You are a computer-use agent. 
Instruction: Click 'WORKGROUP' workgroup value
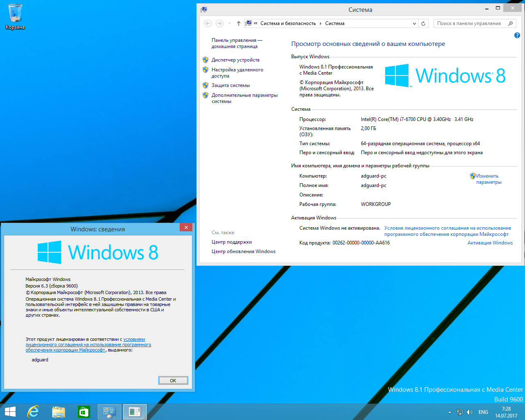tap(376, 204)
